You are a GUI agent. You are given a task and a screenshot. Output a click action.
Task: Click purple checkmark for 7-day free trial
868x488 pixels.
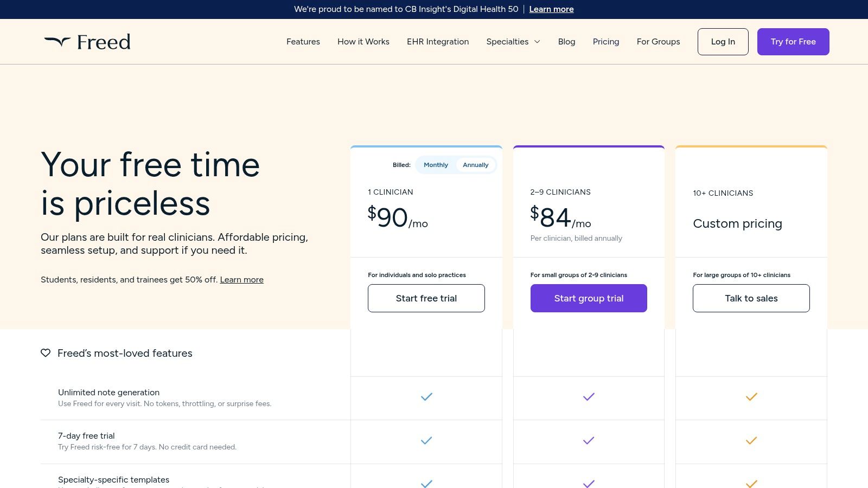pyautogui.click(x=589, y=441)
